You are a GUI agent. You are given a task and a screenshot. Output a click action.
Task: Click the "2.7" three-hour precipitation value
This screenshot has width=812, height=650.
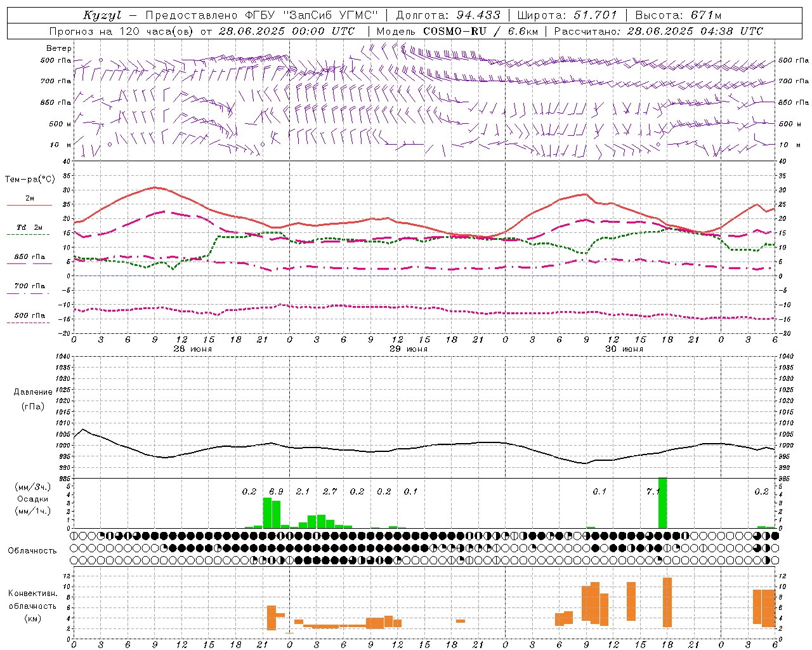point(330,492)
